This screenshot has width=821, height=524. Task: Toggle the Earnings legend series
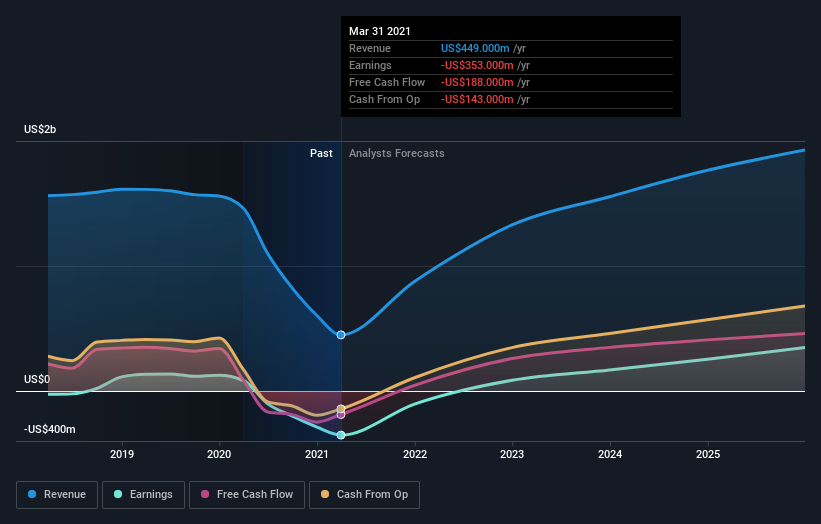[x=143, y=495]
